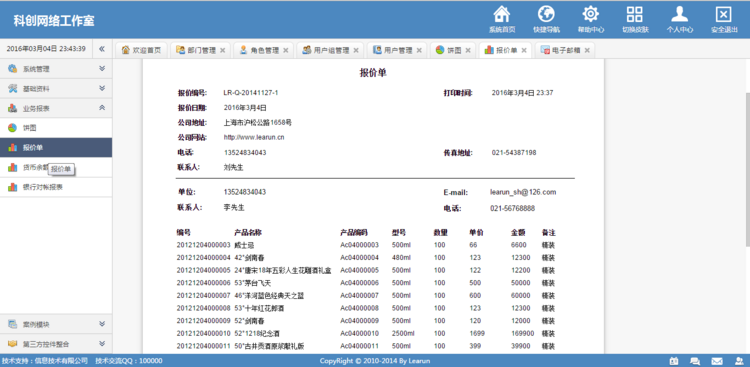Click 53°茅台飞天 product name
Image resolution: width=750 pixels, height=367 pixels.
point(253,283)
